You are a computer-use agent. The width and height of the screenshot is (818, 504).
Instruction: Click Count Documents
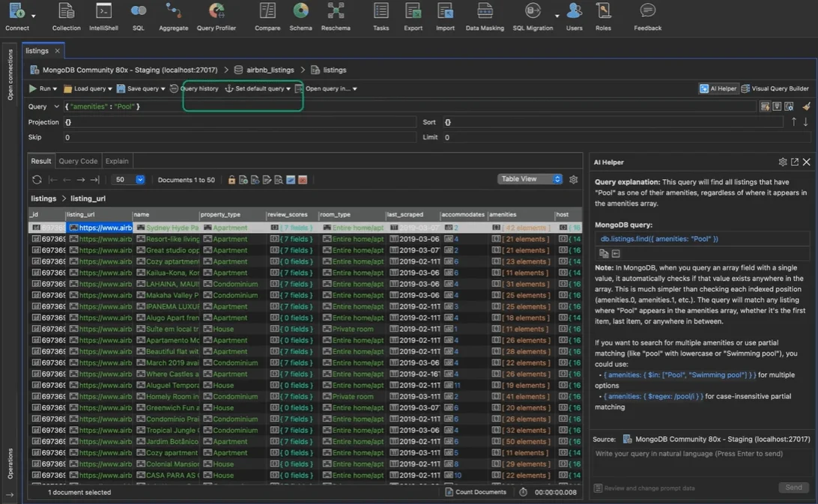click(475, 492)
